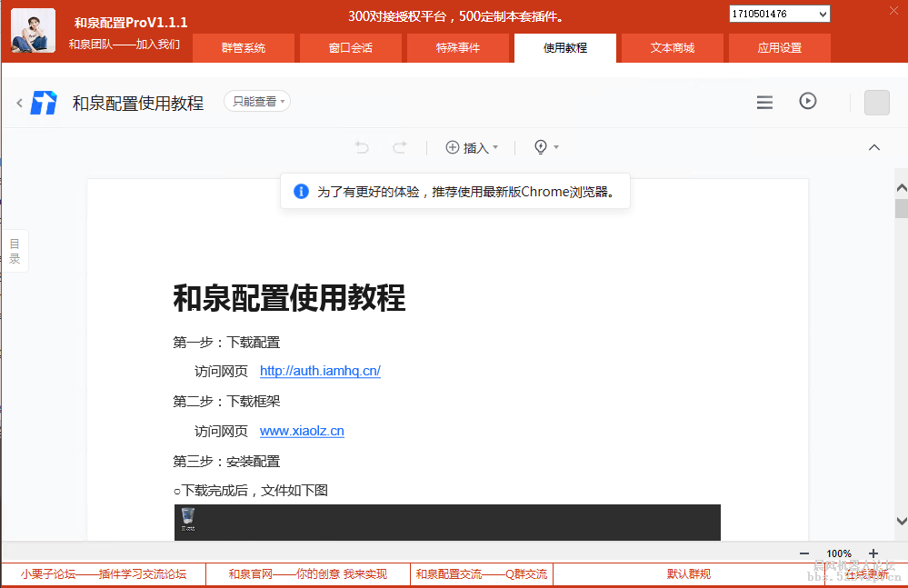Open the www.xiaolz.cn link
The height and width of the screenshot is (588, 908).
(301, 430)
